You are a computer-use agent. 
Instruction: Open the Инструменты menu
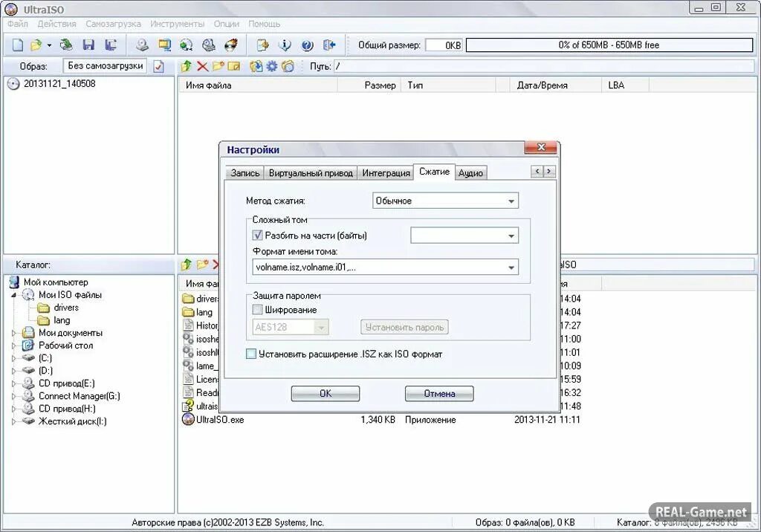(177, 24)
